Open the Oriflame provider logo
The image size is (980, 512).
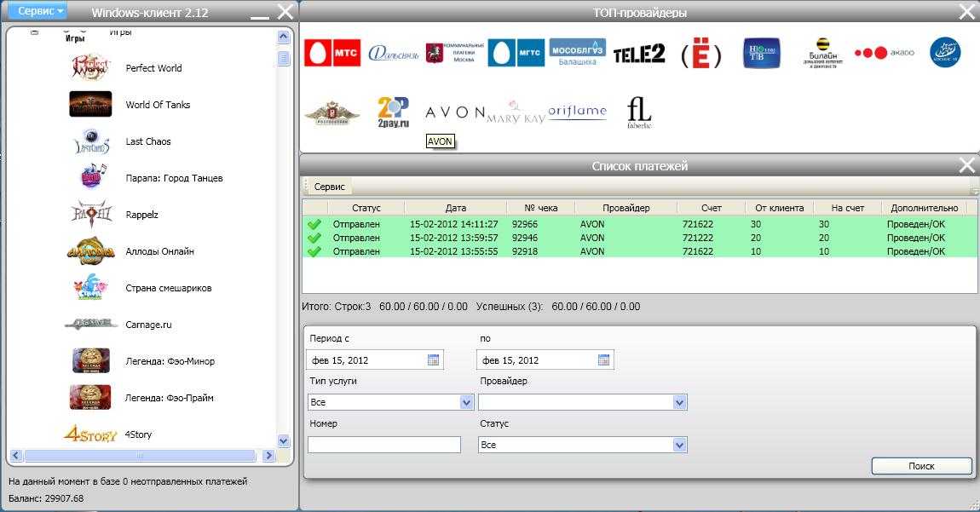pyautogui.click(x=578, y=112)
